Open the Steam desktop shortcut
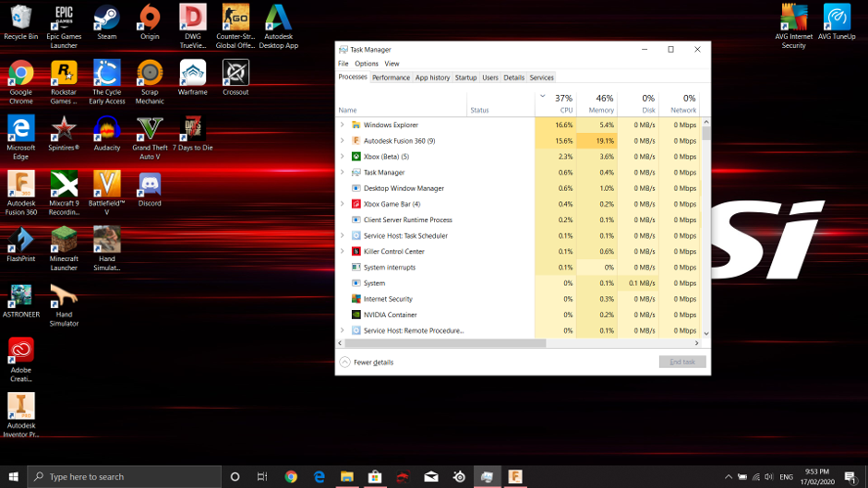The width and height of the screenshot is (868, 488). point(106,22)
